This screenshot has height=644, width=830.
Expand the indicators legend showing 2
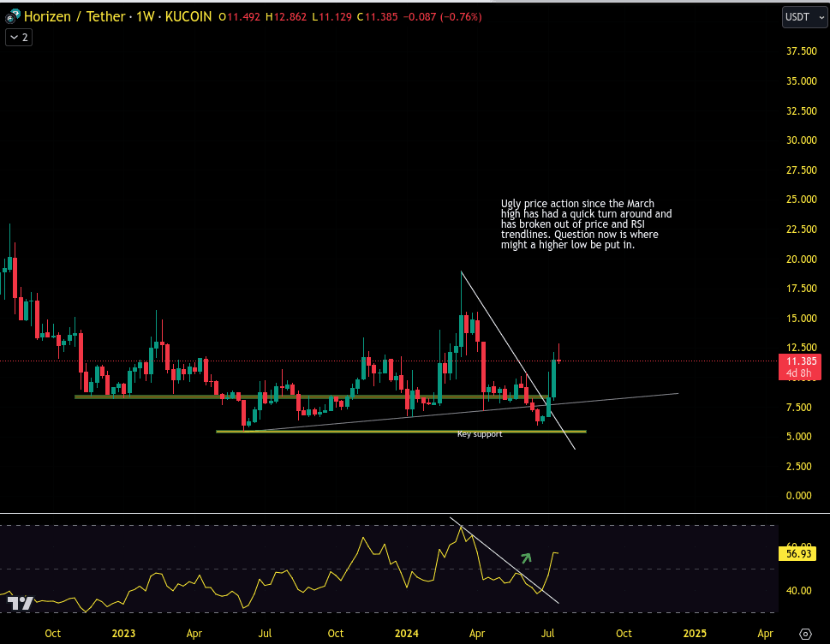(19, 38)
